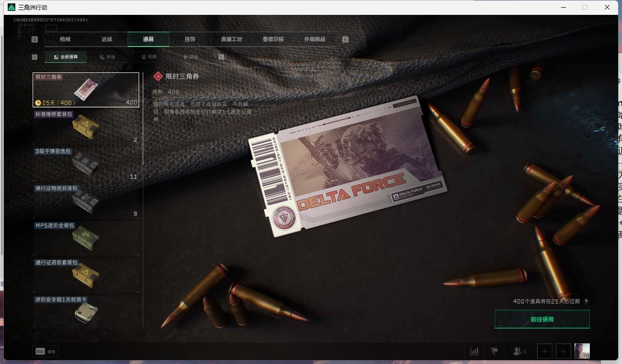Select the 标准维修套装包 item
622x364 pixels.
(86, 127)
